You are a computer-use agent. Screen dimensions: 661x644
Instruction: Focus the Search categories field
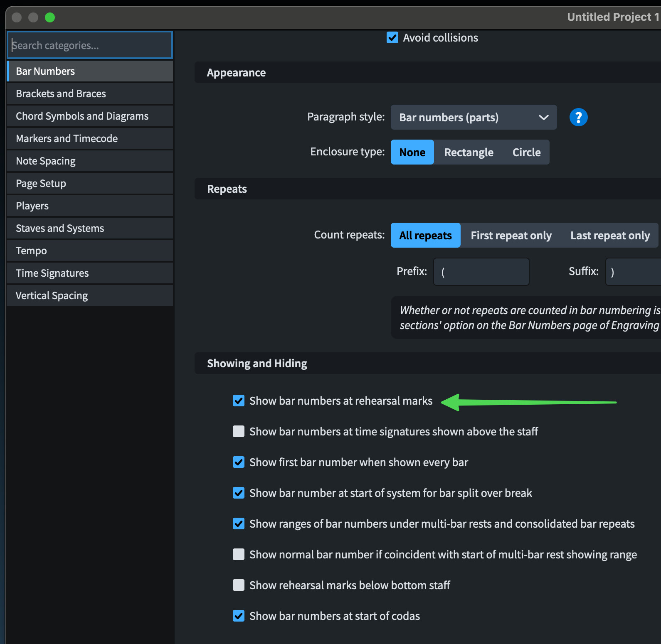pyautogui.click(x=90, y=45)
